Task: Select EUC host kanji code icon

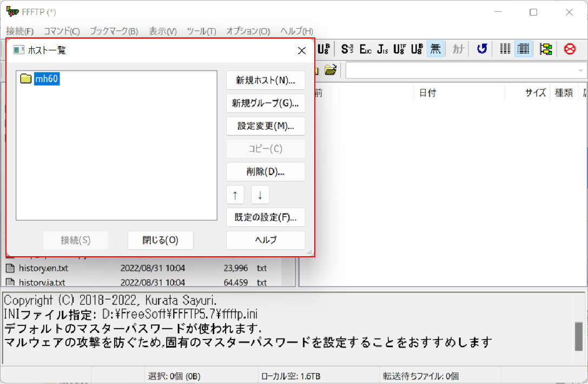Action: click(365, 49)
